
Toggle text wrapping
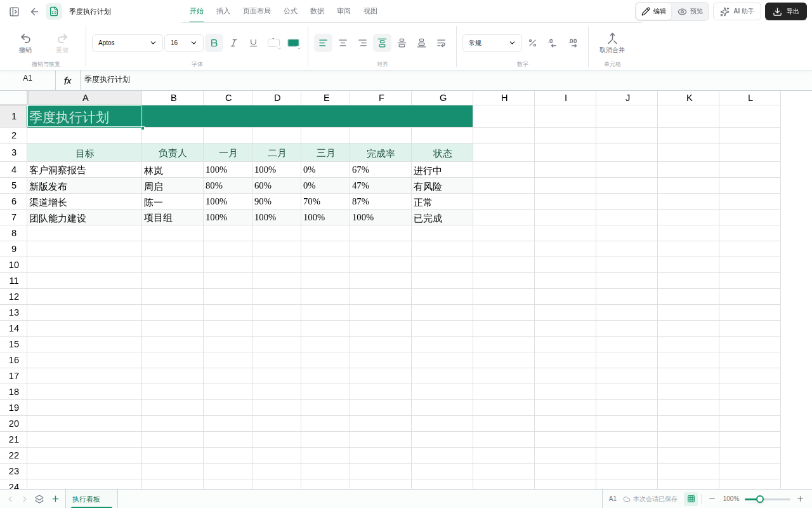pos(441,43)
